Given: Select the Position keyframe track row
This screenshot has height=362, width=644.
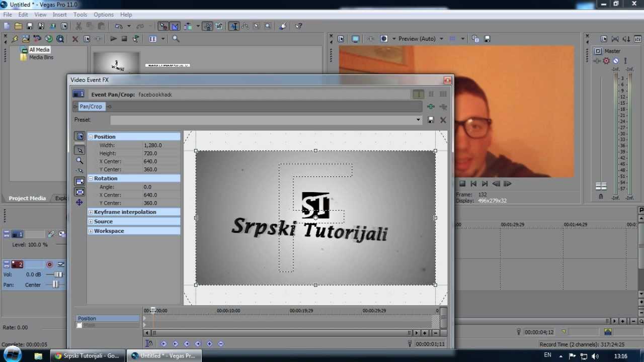Looking at the screenshot, I should pos(107,318).
